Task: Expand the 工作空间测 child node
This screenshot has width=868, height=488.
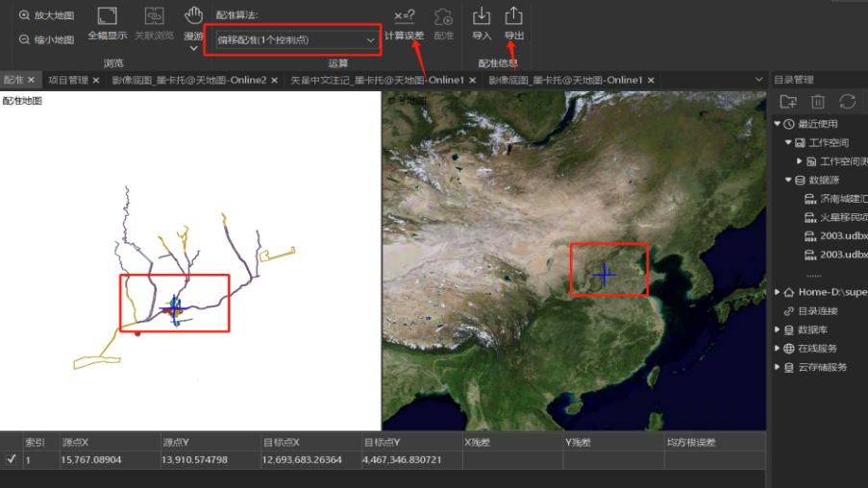Action: 799,161
